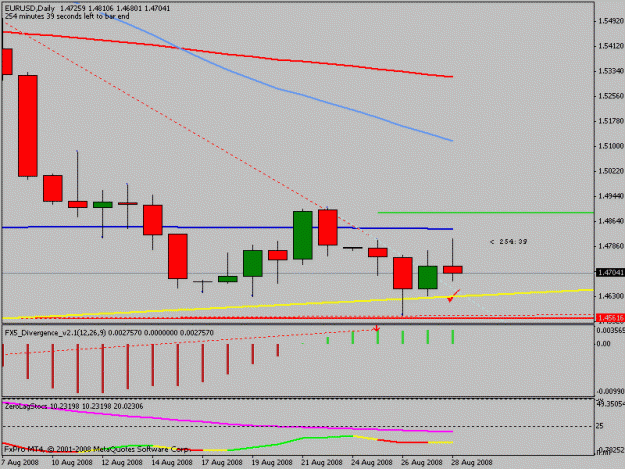Click the 1.54920 price axis value
Screen dimensions: 625x469
(611, 21)
